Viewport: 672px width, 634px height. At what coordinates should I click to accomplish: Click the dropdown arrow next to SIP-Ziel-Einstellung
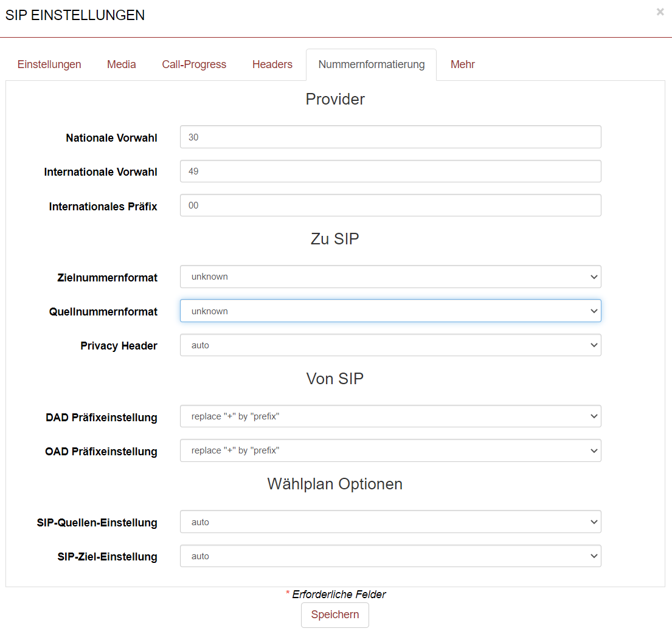point(594,556)
